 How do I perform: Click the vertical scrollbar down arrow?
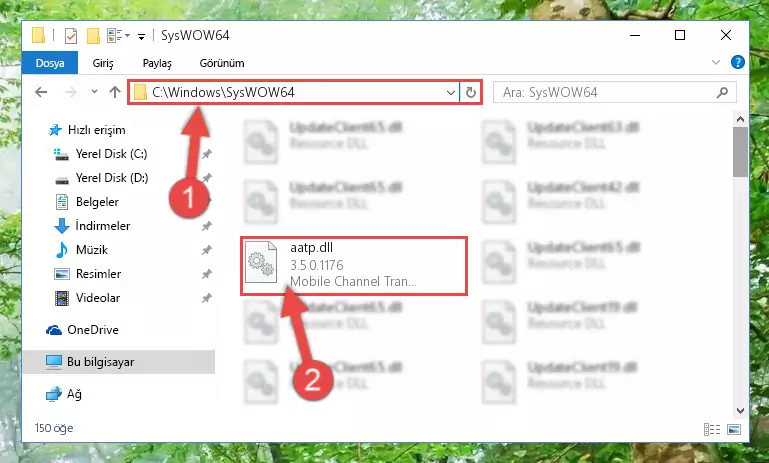point(741,411)
